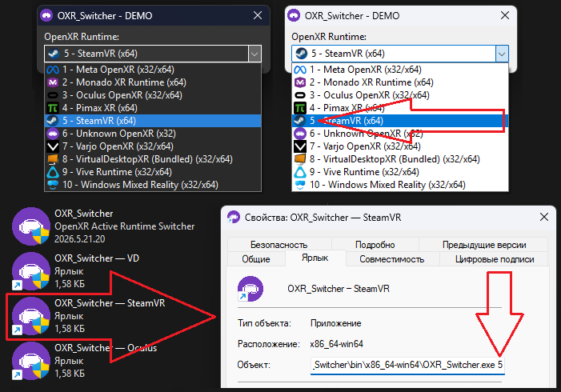Choose 2 - Monado XR Runtime in dark list
The image size is (561, 392).
coord(153,82)
